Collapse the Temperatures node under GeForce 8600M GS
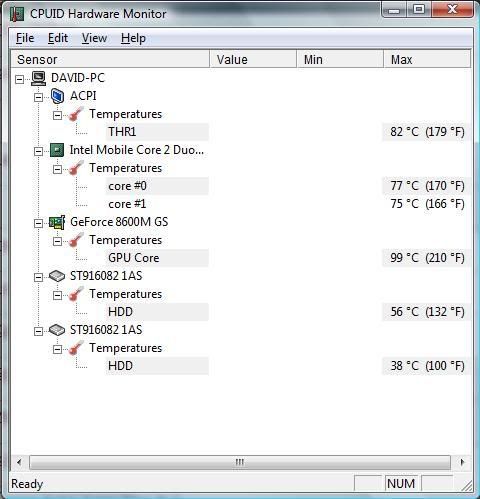Viewport: 480px width, 499px height. point(58,241)
